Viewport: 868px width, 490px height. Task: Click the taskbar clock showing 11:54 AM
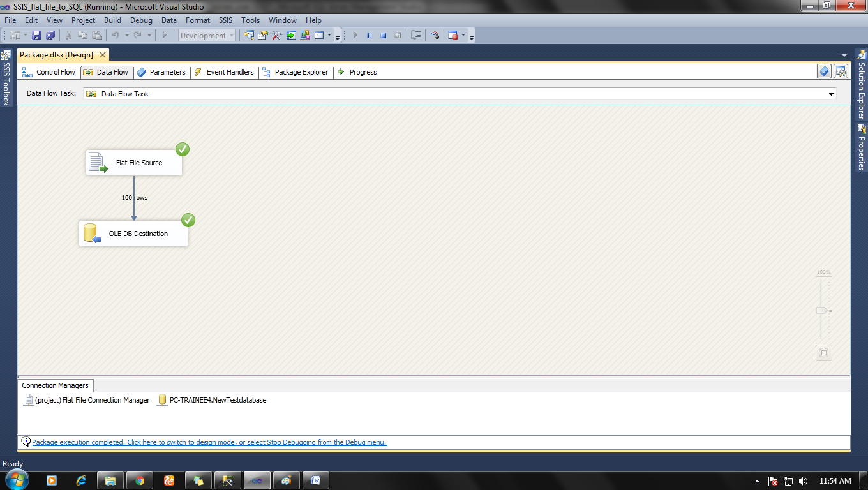(835, 480)
